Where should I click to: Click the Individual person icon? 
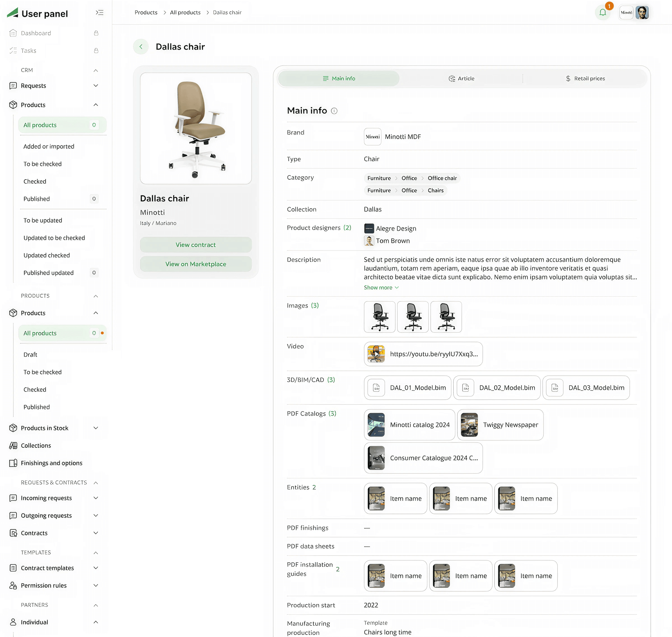[13, 622]
